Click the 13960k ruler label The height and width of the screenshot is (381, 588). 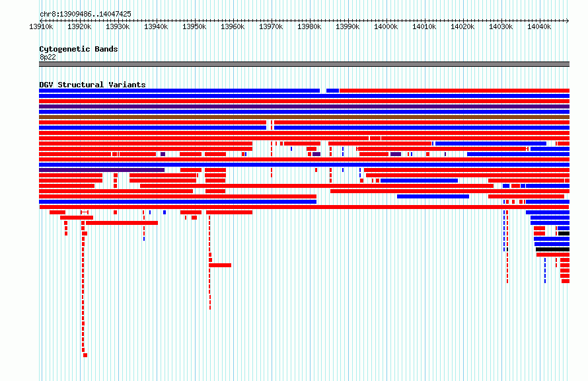233,26
